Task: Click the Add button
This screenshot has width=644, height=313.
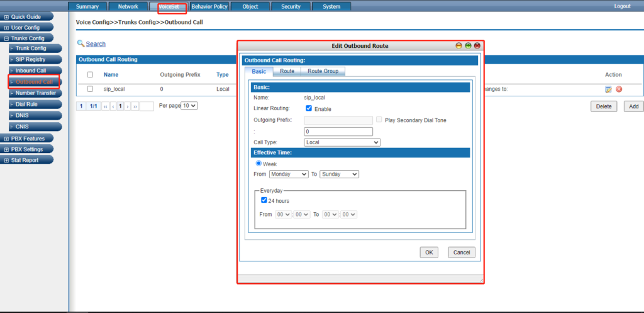Action: pyautogui.click(x=634, y=106)
